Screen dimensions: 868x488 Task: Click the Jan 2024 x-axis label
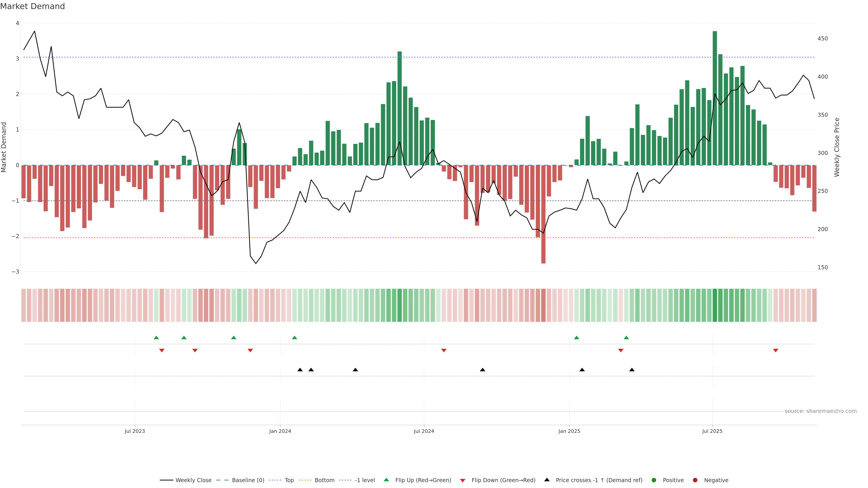(280, 431)
